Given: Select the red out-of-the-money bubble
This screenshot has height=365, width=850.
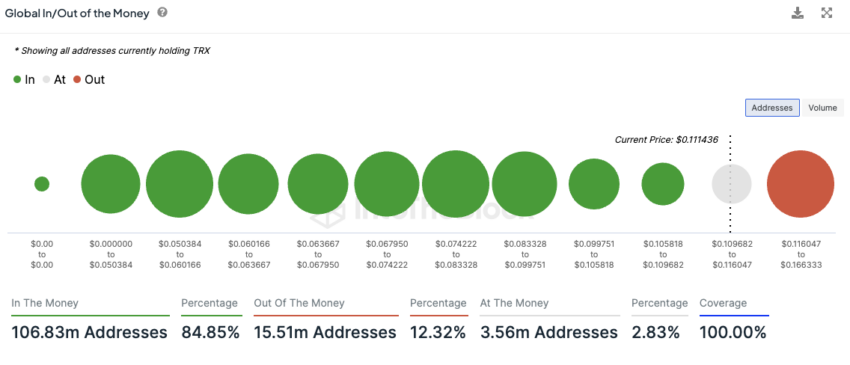Looking at the screenshot, I should tap(800, 184).
